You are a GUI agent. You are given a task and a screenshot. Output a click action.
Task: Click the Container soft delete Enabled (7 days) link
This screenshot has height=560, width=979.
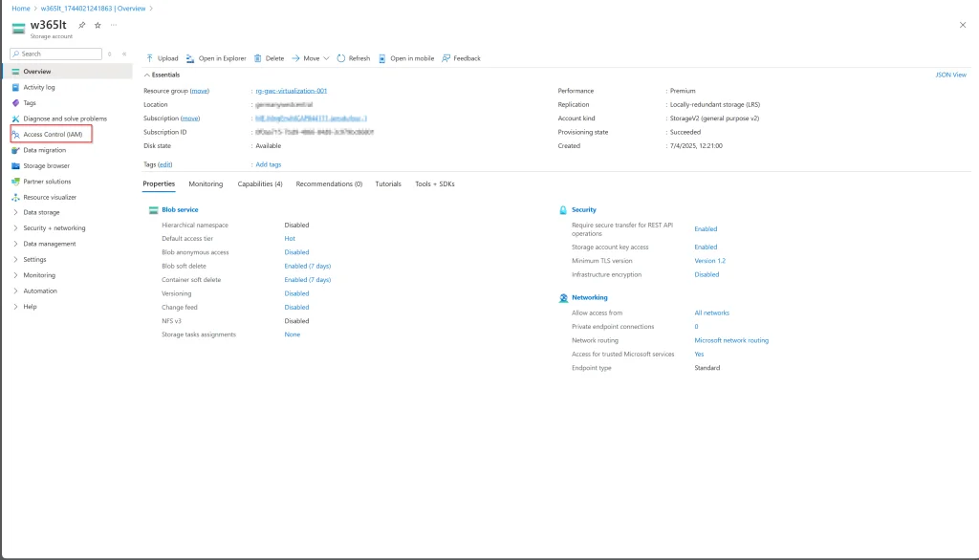(307, 280)
